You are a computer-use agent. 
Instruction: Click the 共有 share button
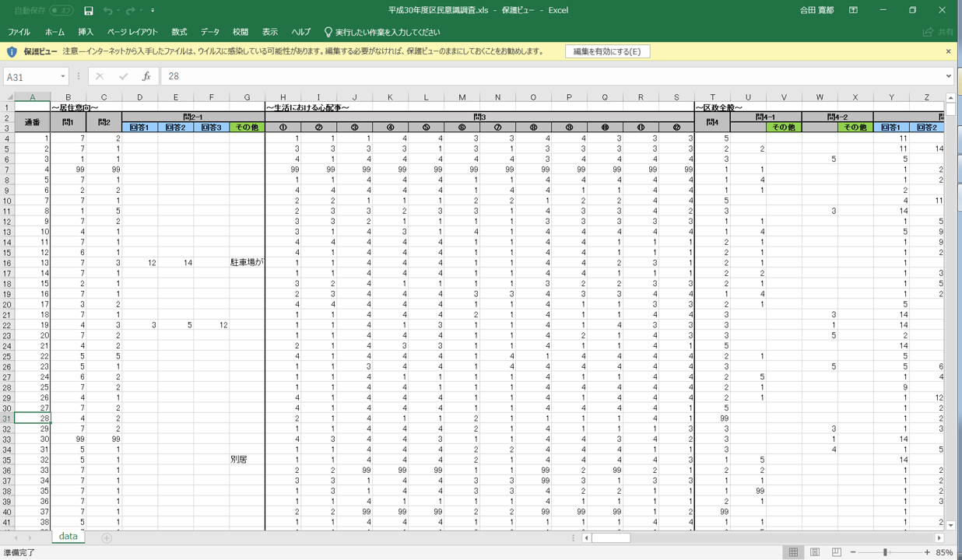click(938, 32)
